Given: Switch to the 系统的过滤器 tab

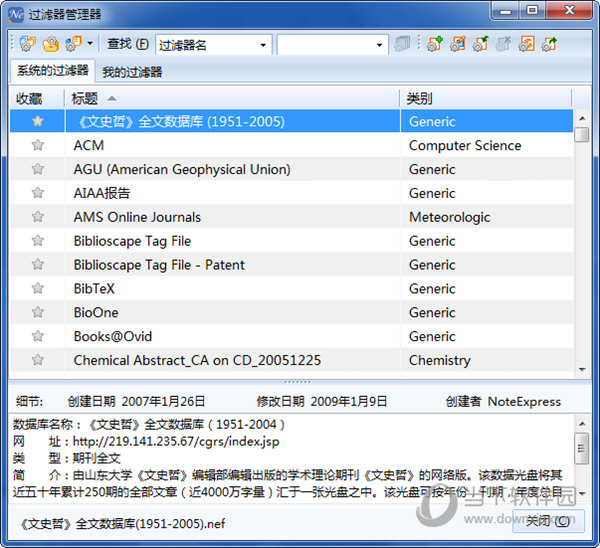Looking at the screenshot, I should coord(53,71).
